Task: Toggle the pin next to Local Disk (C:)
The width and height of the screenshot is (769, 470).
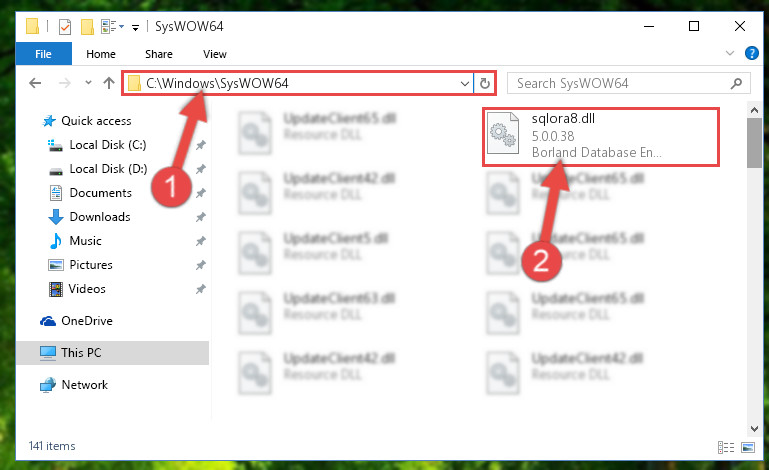Action: 201,145
